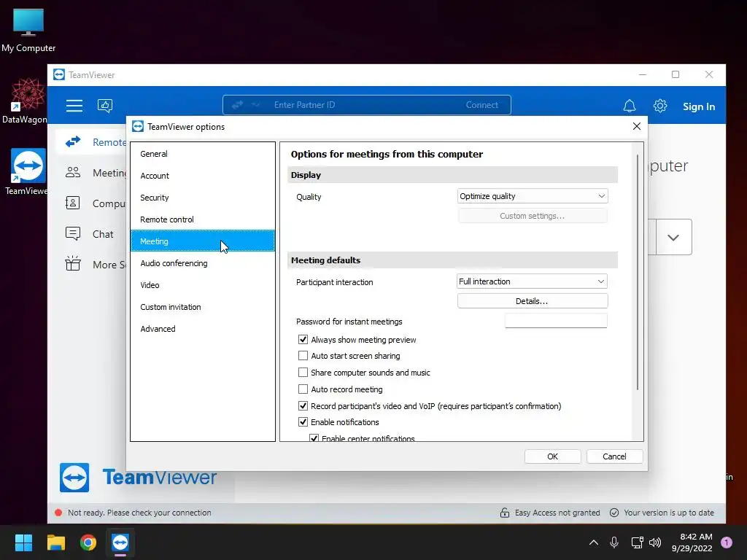Click the notification badge in taskbar corner
Screen dimensions: 747x560
727,542
